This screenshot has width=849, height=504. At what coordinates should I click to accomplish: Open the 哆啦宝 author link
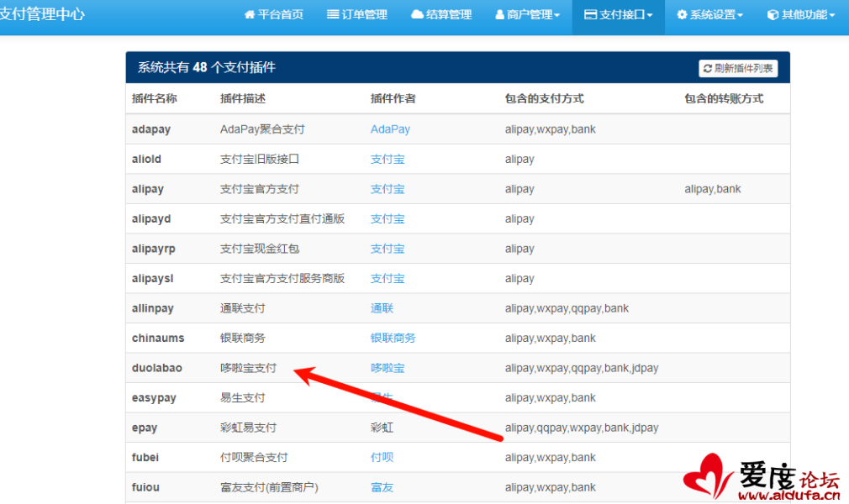388,368
